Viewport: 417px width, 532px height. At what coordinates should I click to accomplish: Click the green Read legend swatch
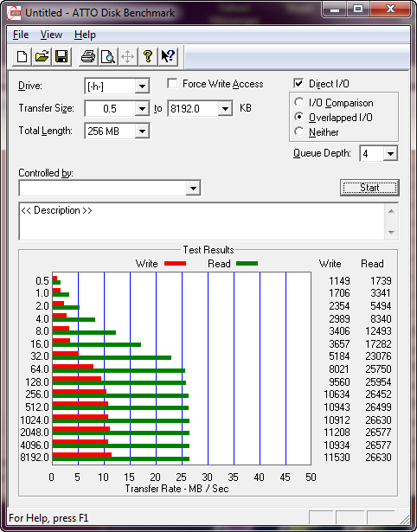pos(247,263)
